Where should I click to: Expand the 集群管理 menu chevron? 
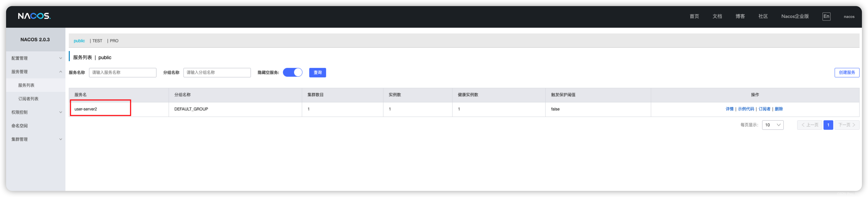pyautogui.click(x=61, y=139)
